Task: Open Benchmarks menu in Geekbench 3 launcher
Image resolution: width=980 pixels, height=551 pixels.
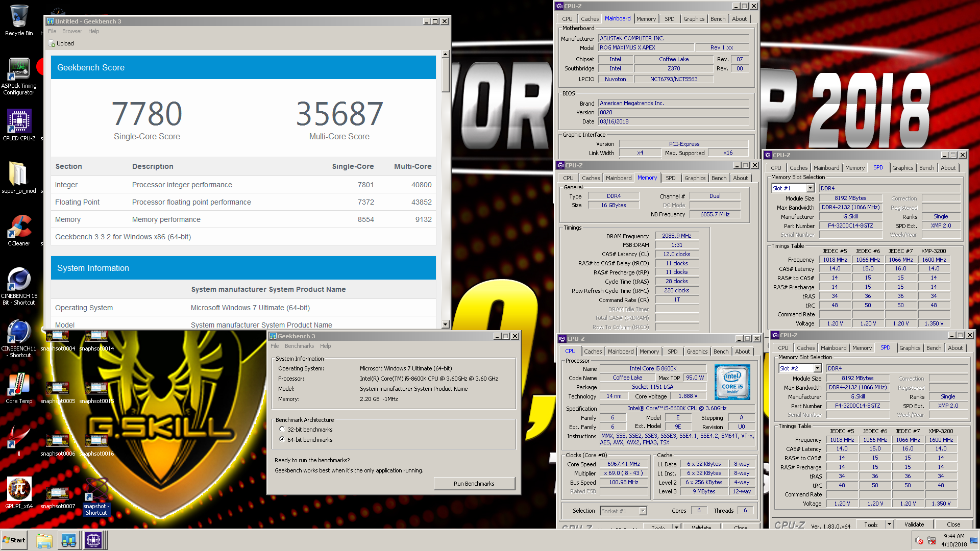Action: coord(300,346)
